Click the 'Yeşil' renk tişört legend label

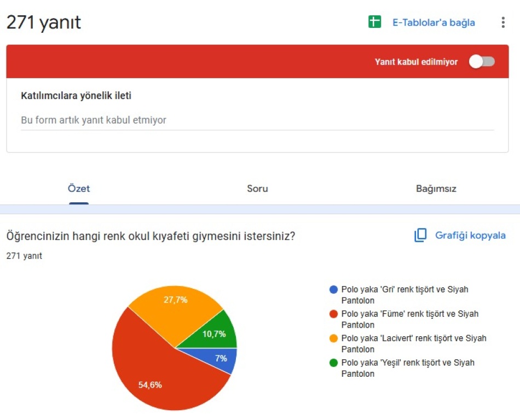pos(407,367)
